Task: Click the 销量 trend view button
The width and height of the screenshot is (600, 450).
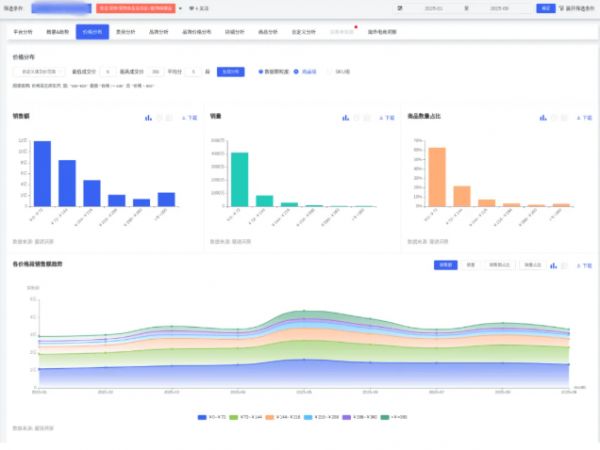Action: (x=470, y=265)
